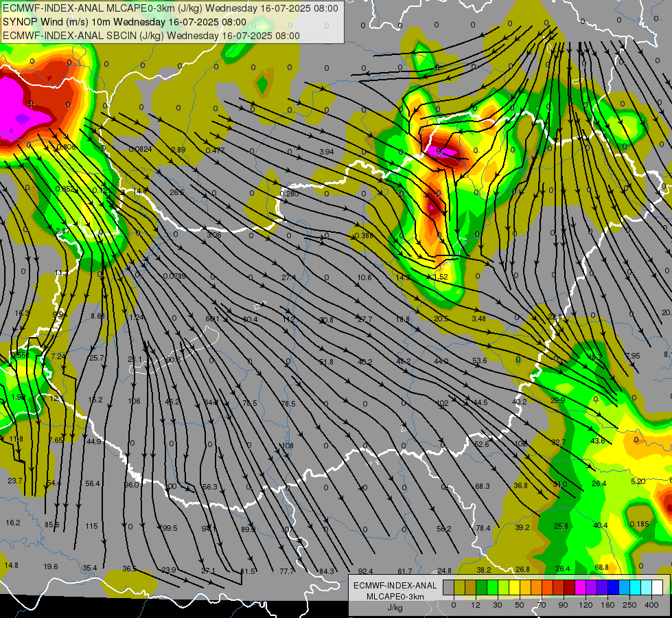Click the map value 7.95
Image resolution: width=672 pixels, height=618 pixels.
pos(633,356)
